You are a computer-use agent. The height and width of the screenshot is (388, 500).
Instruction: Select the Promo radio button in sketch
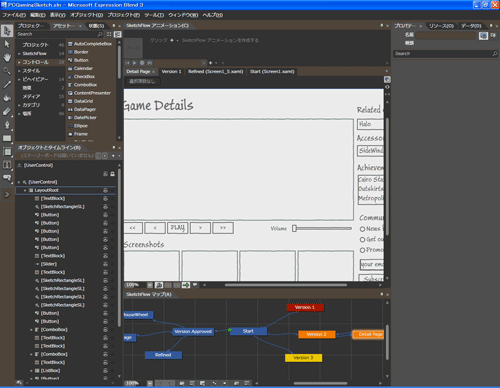pos(362,250)
